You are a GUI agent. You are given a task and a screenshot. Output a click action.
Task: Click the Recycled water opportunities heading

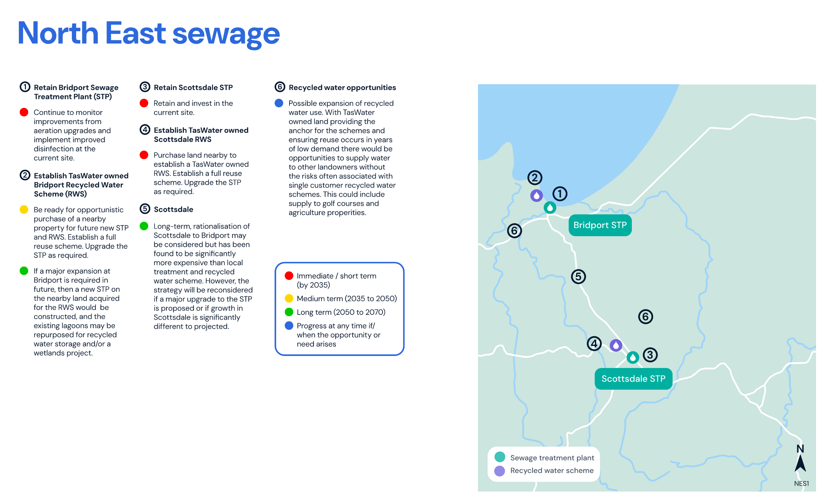coord(342,87)
